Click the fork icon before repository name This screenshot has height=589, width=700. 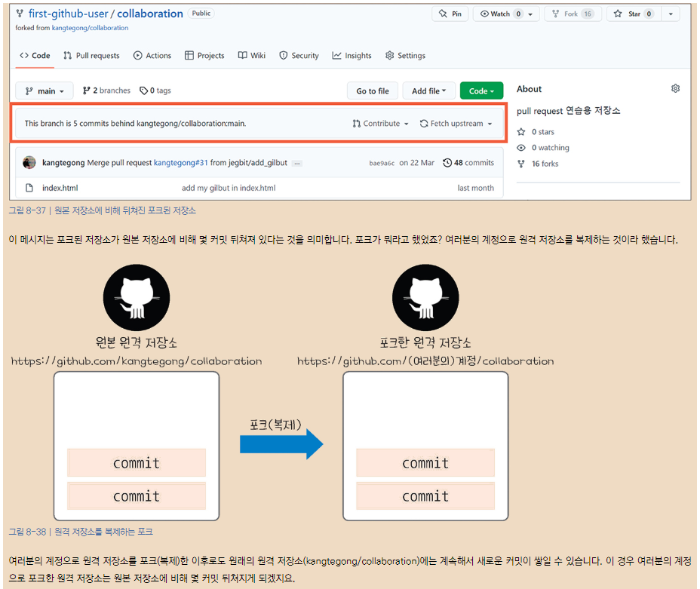pyautogui.click(x=20, y=14)
